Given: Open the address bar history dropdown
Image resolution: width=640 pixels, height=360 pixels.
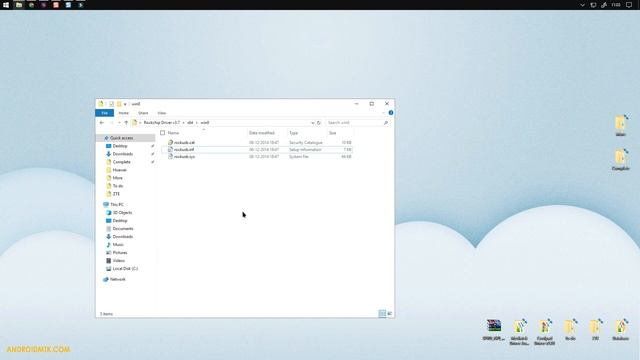Looking at the screenshot, I should 313,122.
